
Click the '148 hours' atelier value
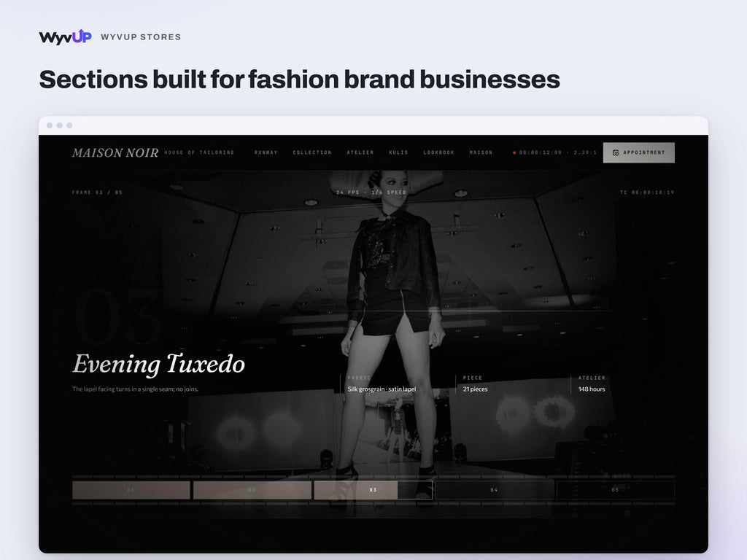(592, 389)
